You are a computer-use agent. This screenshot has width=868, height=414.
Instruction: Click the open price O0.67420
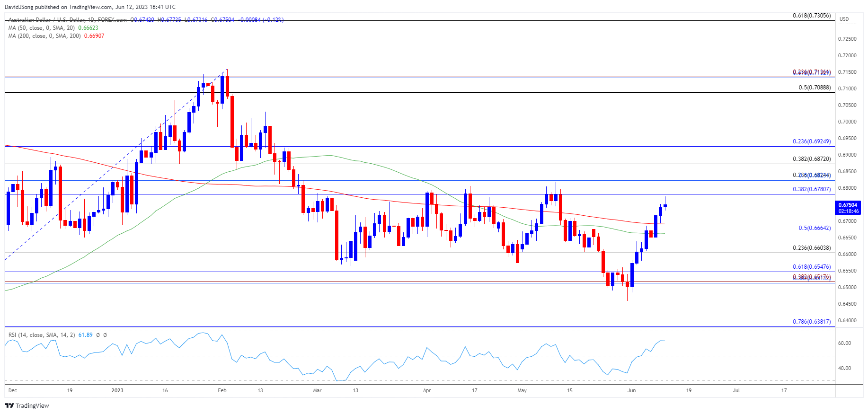click(142, 20)
